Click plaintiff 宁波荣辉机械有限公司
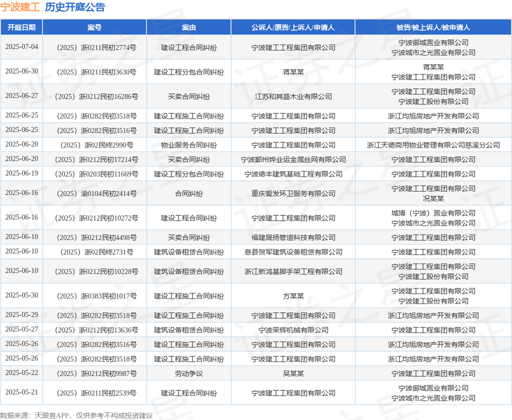This screenshot has height=420, width=512. click(293, 330)
